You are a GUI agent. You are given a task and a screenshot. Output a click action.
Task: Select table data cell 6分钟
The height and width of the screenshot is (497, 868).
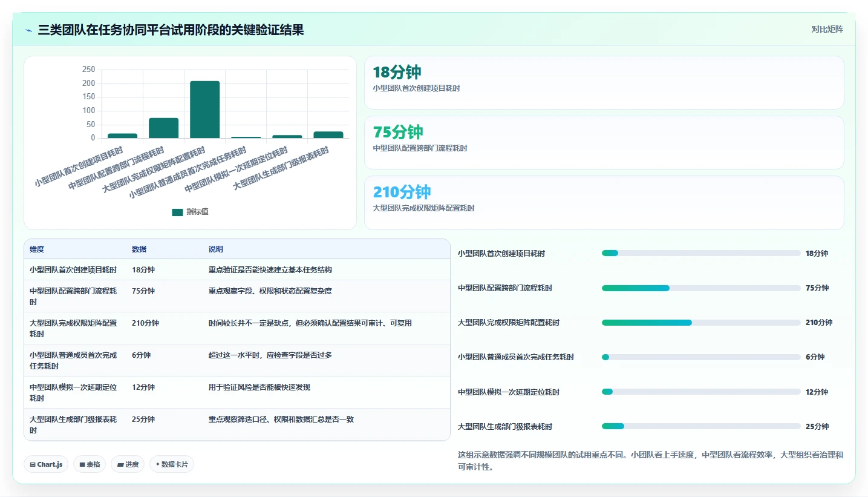click(x=141, y=355)
